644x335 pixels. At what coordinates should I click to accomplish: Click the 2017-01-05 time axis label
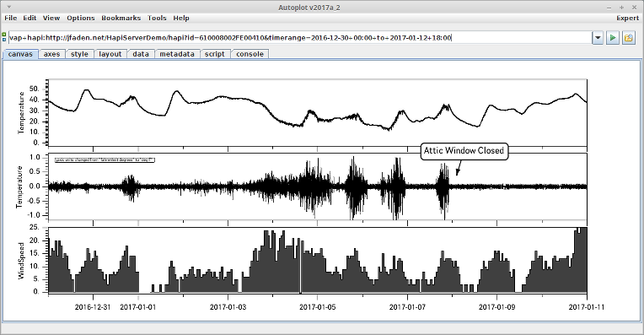point(318,307)
